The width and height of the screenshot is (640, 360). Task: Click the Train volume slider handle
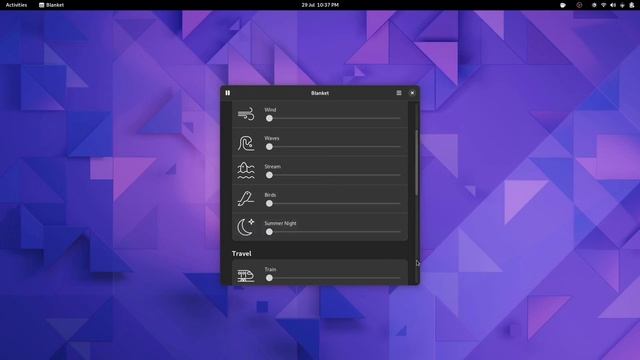pyautogui.click(x=269, y=278)
